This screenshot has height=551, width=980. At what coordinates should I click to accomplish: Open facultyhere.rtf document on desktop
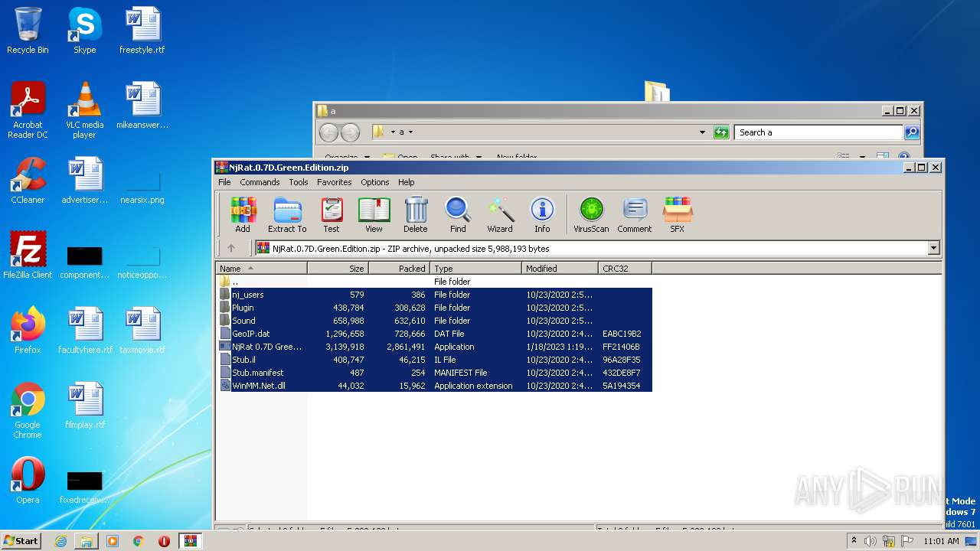[x=85, y=331]
